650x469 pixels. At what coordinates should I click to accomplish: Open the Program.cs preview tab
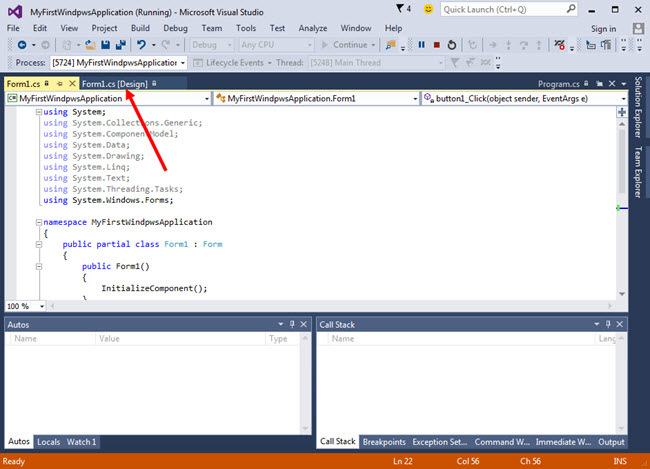(558, 84)
